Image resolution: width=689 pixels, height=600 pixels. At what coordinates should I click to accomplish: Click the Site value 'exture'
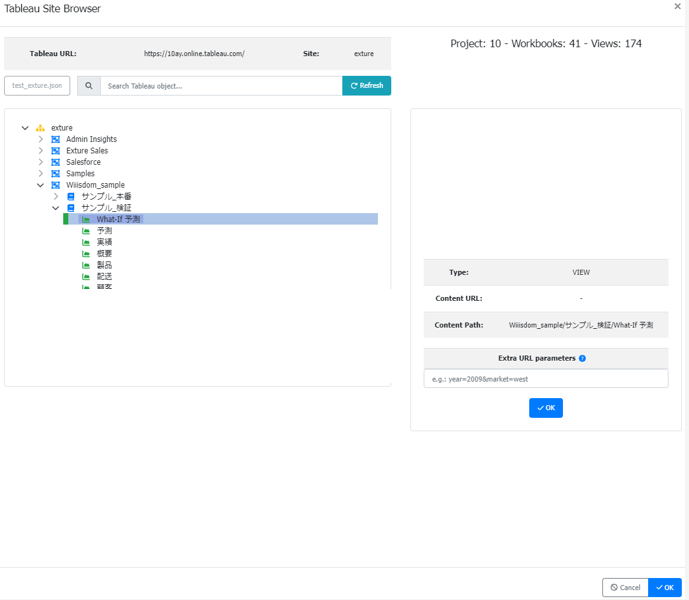(x=364, y=54)
